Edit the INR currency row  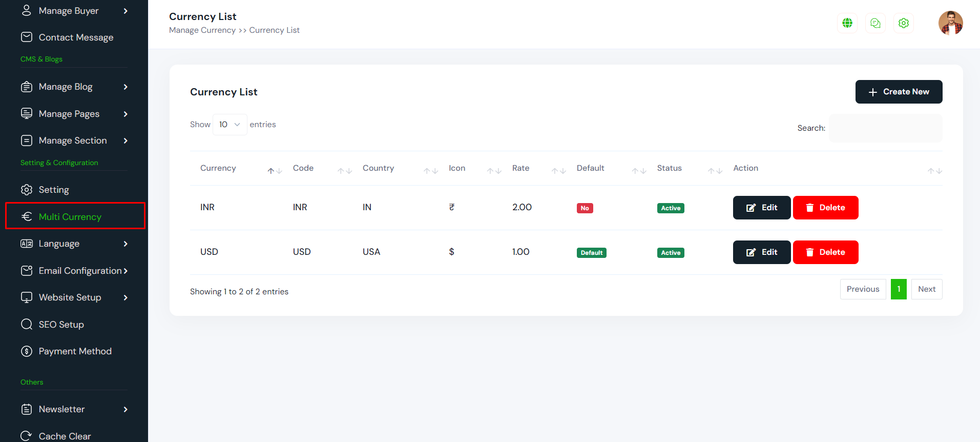click(x=762, y=208)
